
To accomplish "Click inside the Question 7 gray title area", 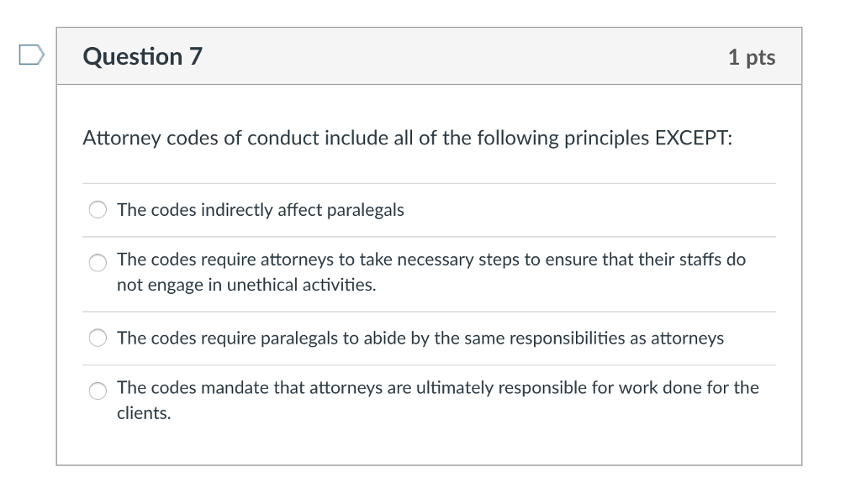I will tap(429, 55).
